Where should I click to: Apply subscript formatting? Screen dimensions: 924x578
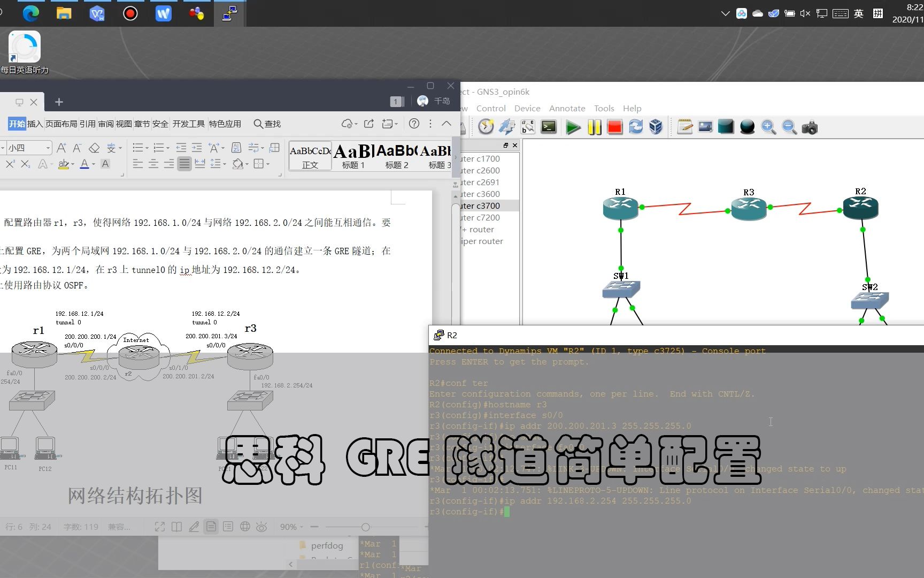pos(26,164)
